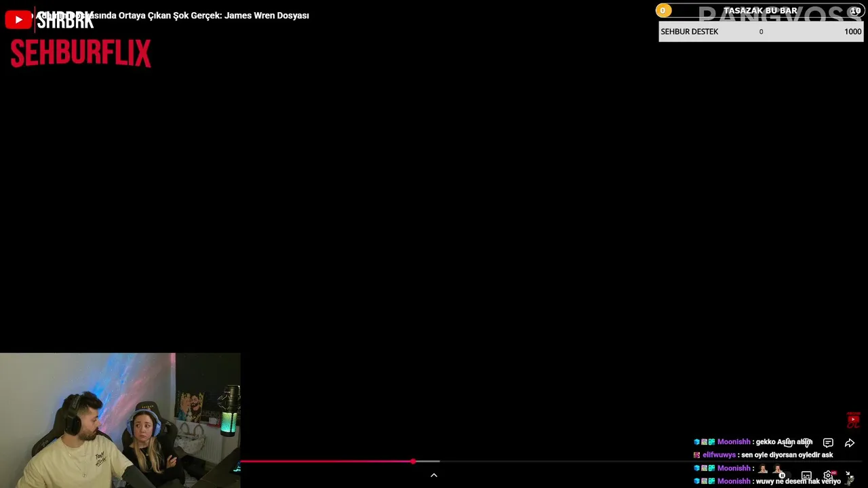The image size is (868, 488).
Task: Like the video with thumbs-up icon
Action: click(788, 443)
